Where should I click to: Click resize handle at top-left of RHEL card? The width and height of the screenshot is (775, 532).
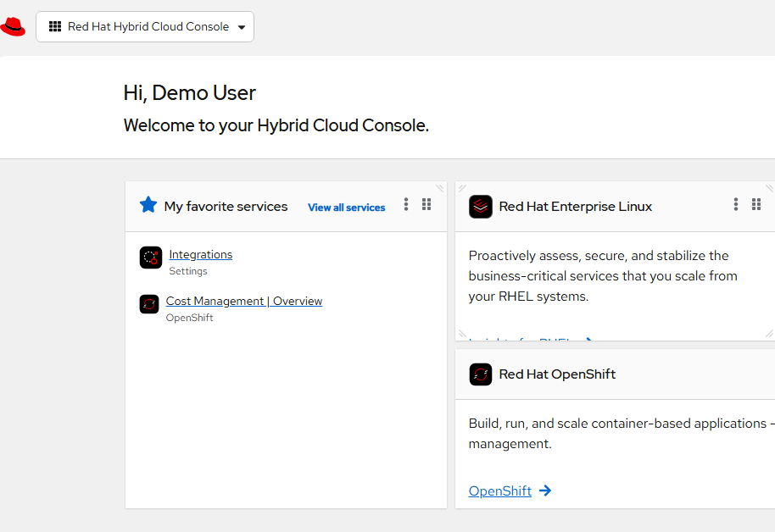pos(462,188)
